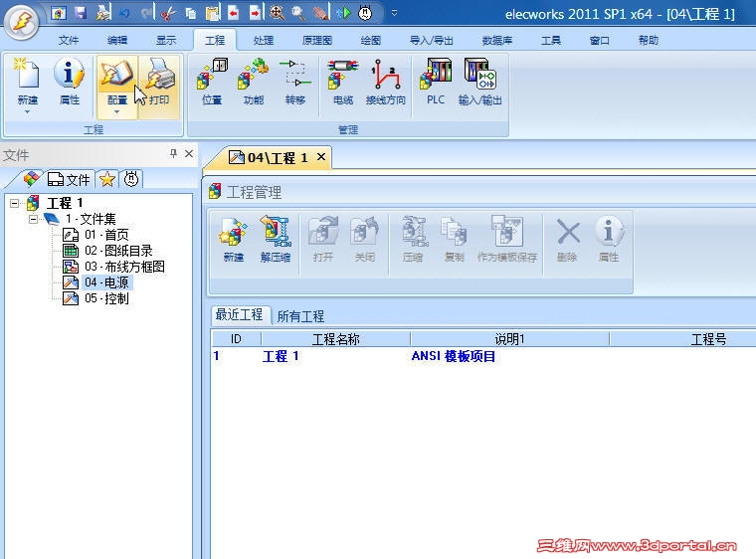Open 位置 management in the ribbon
The height and width of the screenshot is (559, 756).
tap(212, 81)
